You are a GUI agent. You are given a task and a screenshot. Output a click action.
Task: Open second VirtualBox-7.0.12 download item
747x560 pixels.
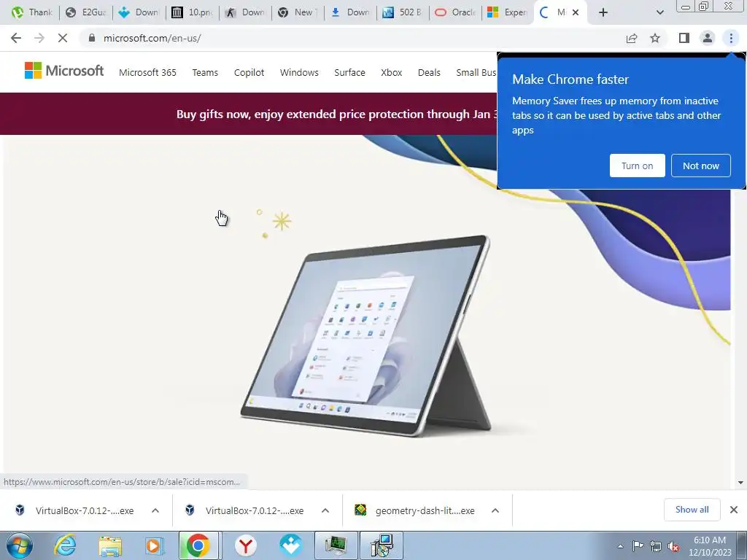pyautogui.click(x=245, y=510)
